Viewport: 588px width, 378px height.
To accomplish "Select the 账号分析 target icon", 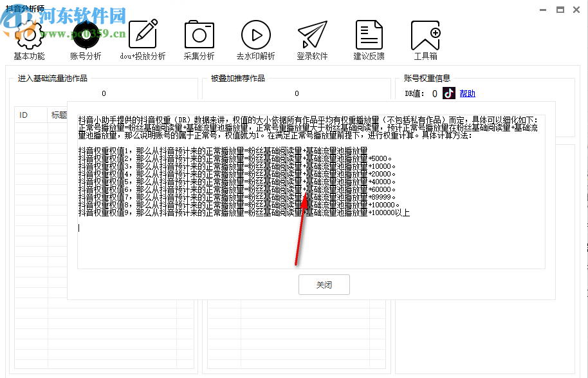I will (86, 35).
